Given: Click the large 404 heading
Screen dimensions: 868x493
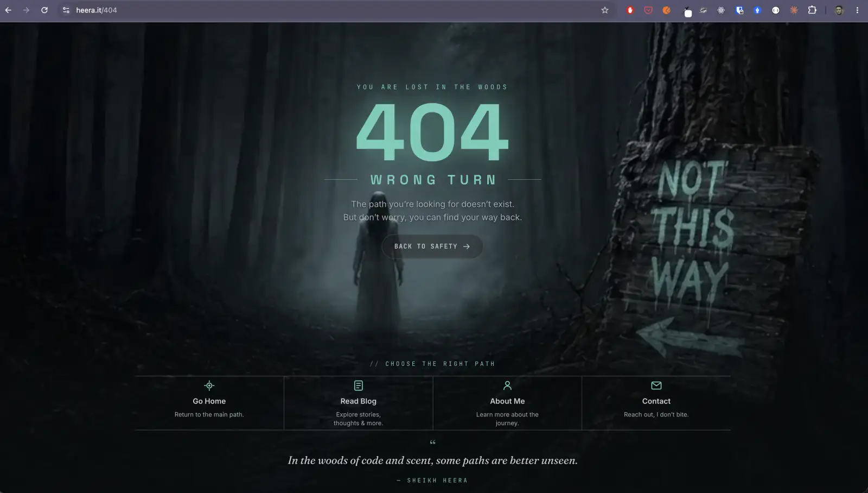Looking at the screenshot, I should click(432, 132).
